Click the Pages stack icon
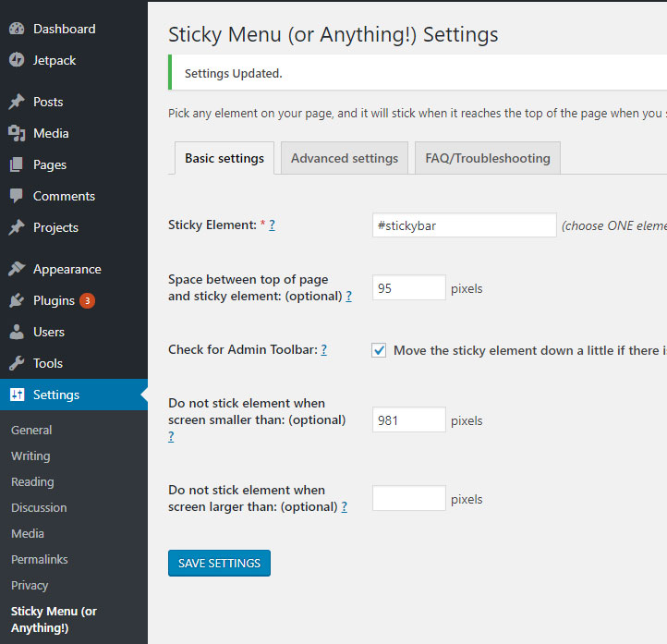The height and width of the screenshot is (644, 667). 17,164
